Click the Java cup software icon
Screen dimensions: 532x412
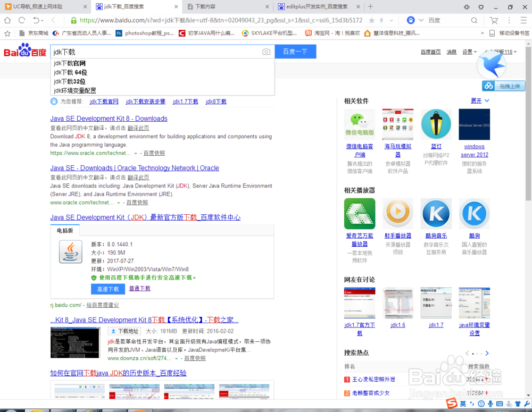tap(71, 251)
